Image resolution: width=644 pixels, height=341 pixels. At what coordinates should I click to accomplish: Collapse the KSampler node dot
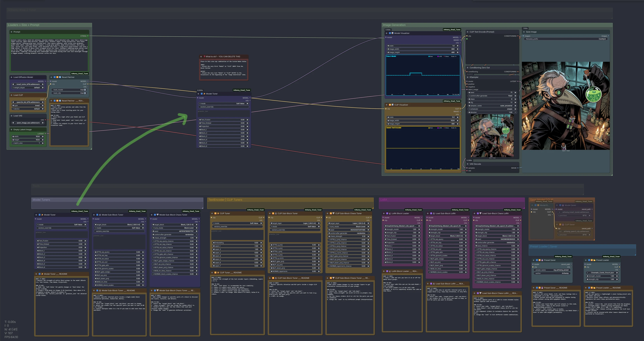coord(467,77)
